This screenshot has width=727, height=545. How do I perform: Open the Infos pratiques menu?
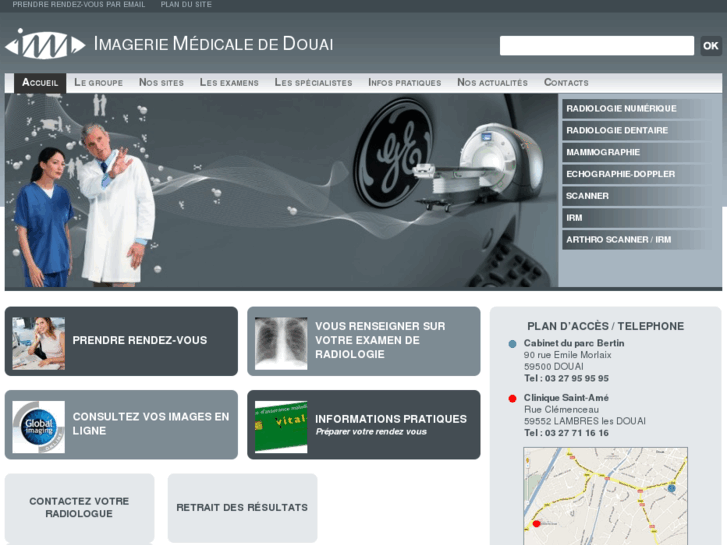click(x=404, y=83)
